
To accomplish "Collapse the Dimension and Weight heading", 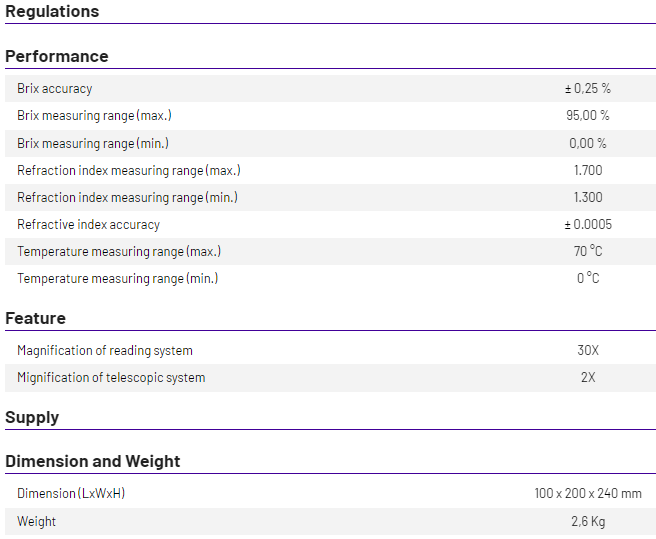I will pyautogui.click(x=92, y=461).
